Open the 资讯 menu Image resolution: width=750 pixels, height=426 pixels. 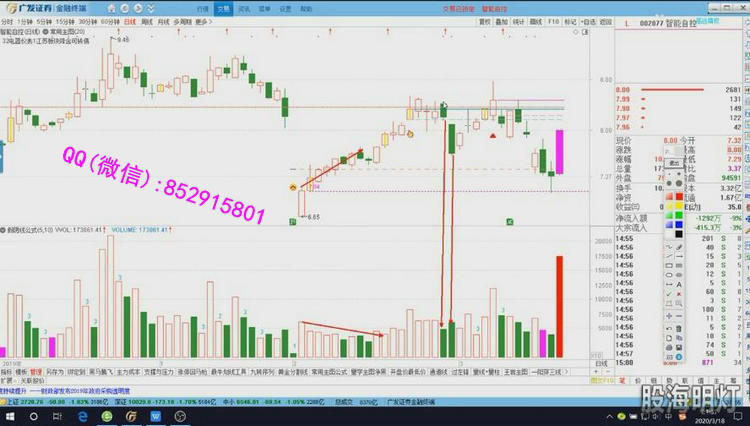click(245, 8)
